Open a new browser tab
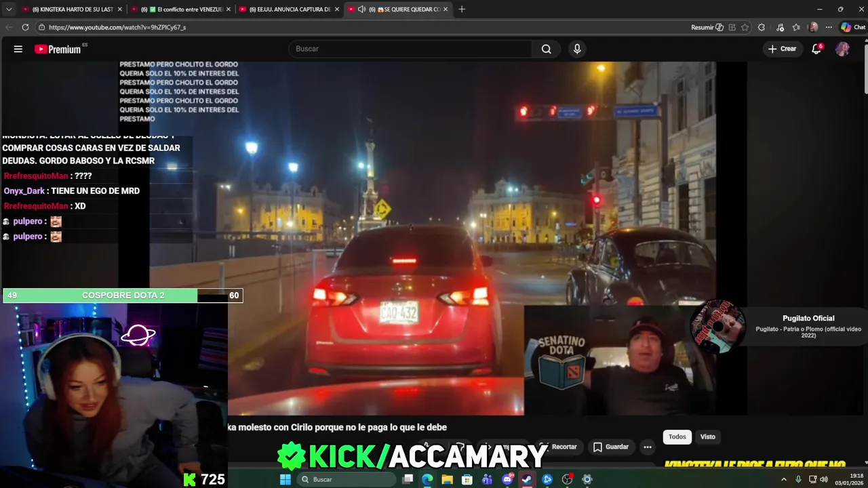The width and height of the screenshot is (868, 488). click(462, 9)
